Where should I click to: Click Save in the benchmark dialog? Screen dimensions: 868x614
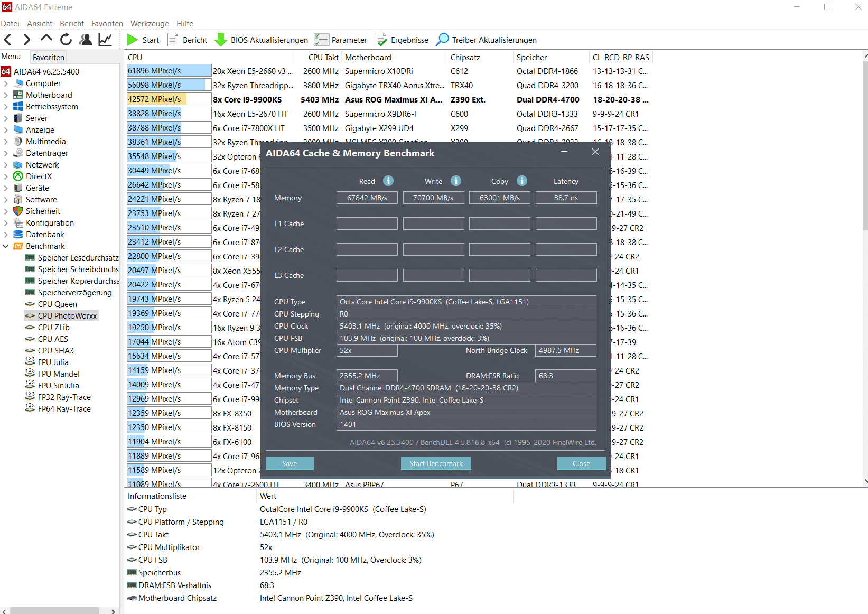[x=290, y=463]
